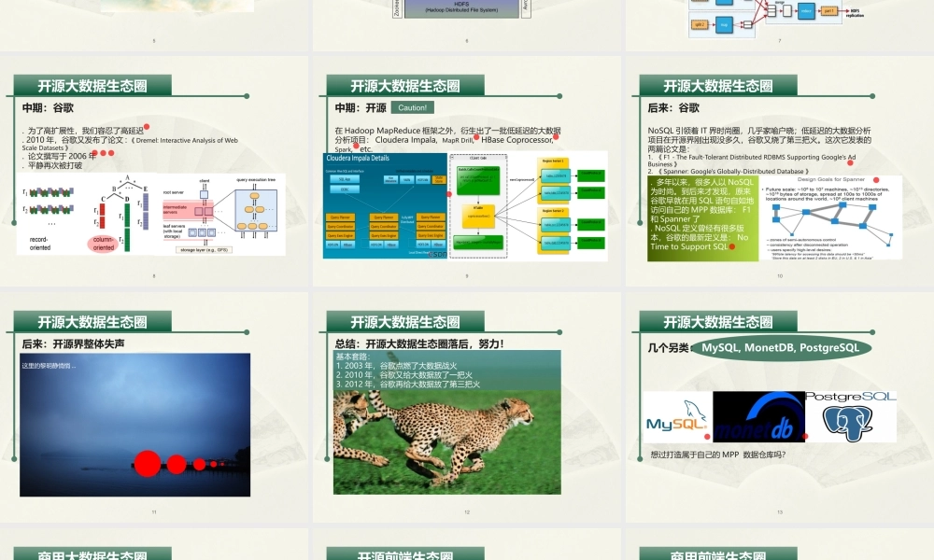The width and height of the screenshot is (934, 560).
Task: Click the Dremel query execution tree diagram
Action: tap(222, 215)
